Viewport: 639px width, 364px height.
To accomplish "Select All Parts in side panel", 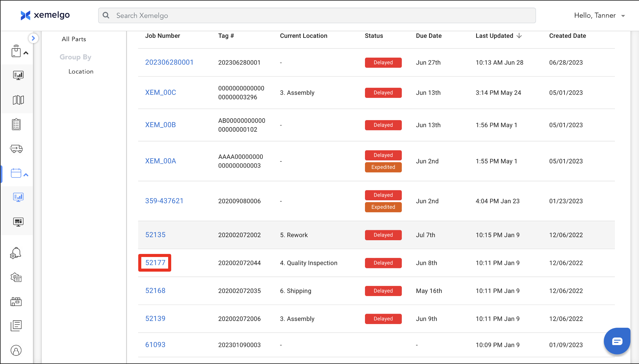I will pyautogui.click(x=74, y=39).
